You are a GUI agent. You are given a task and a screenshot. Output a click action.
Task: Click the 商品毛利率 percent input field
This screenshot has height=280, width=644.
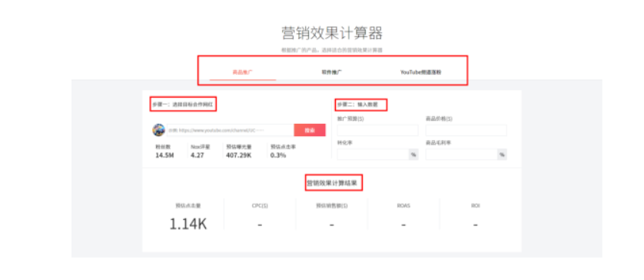462,155
